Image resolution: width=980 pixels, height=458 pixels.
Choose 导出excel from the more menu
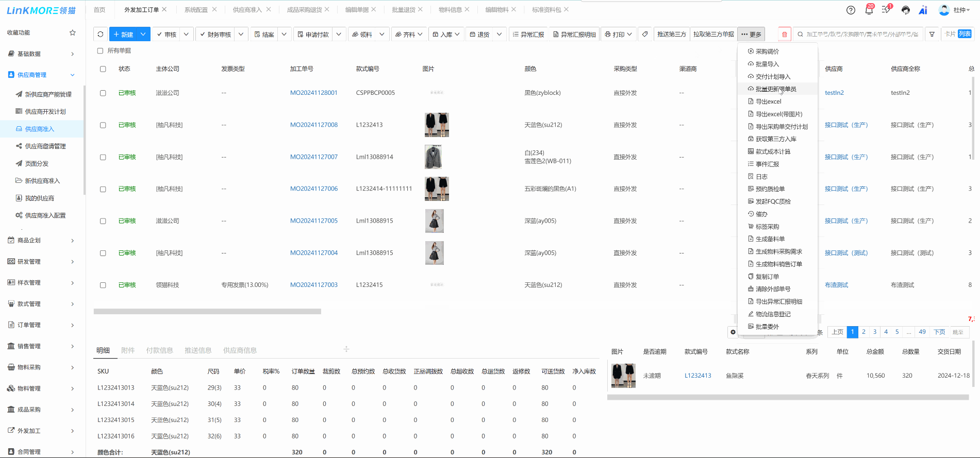(768, 101)
